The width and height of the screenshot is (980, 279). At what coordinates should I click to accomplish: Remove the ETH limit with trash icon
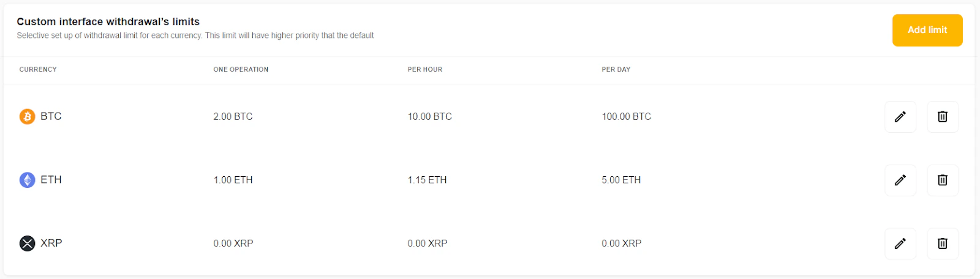[x=943, y=180]
